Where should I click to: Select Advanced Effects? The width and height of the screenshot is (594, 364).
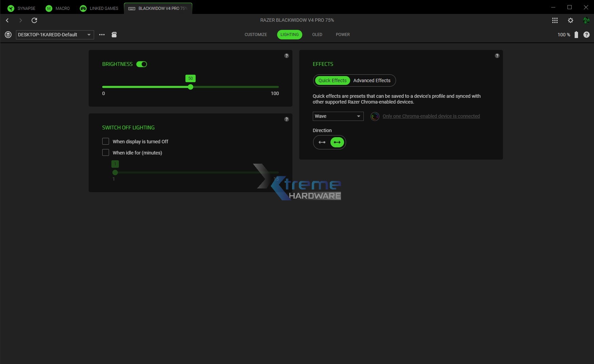tap(372, 80)
